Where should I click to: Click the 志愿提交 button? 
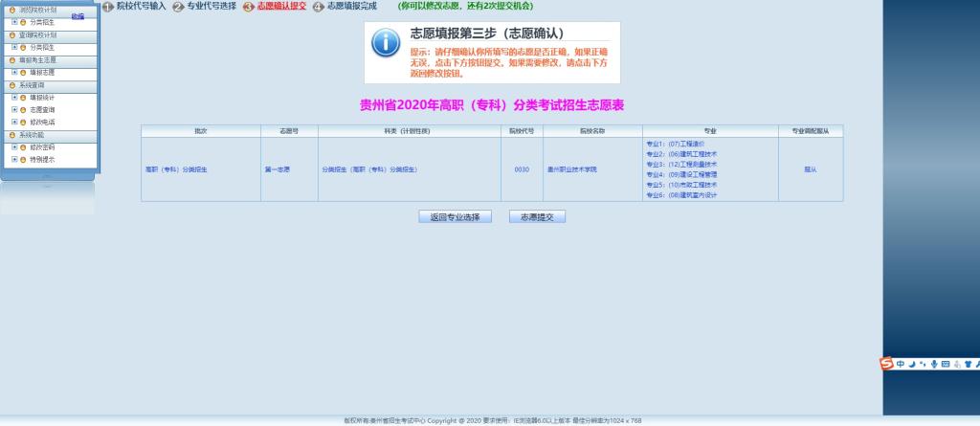point(537,217)
